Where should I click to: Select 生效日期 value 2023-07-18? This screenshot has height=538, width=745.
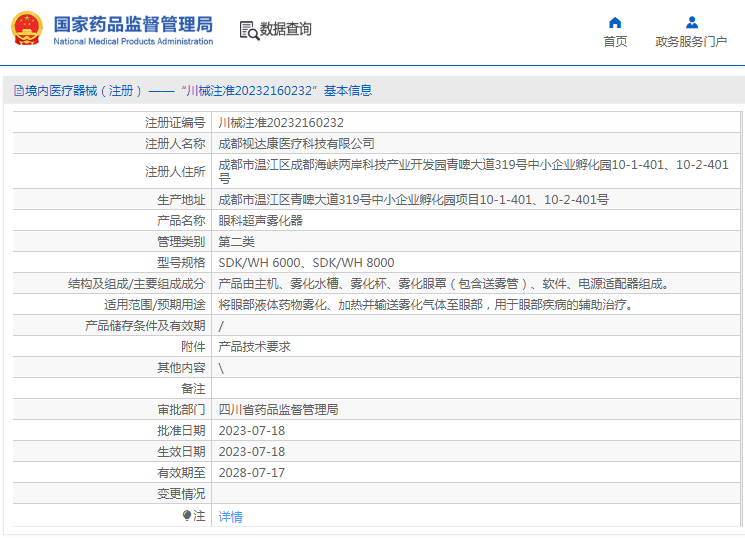point(252,452)
